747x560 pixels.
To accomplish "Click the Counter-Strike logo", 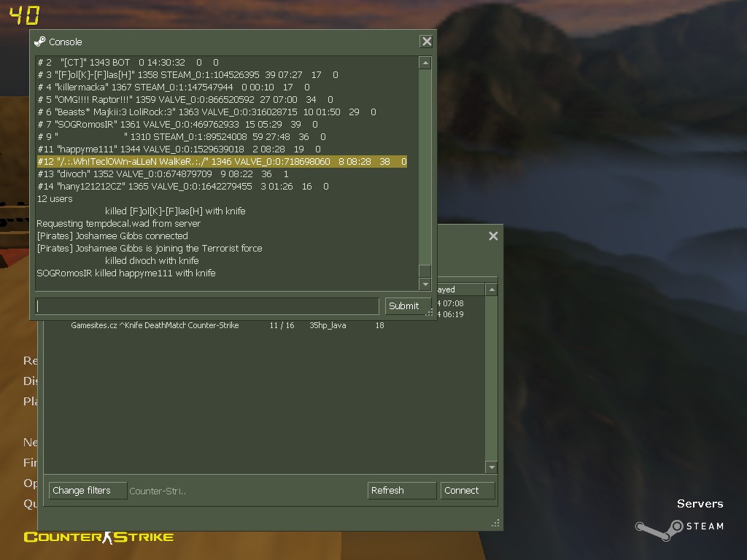I will pyautogui.click(x=98, y=537).
